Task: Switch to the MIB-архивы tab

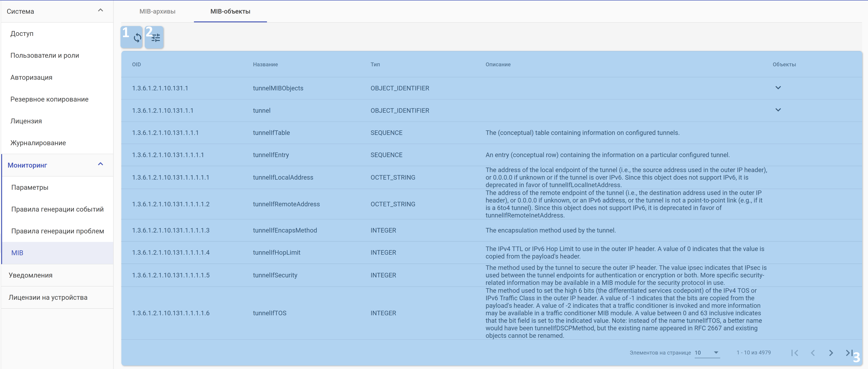Action: [x=157, y=11]
